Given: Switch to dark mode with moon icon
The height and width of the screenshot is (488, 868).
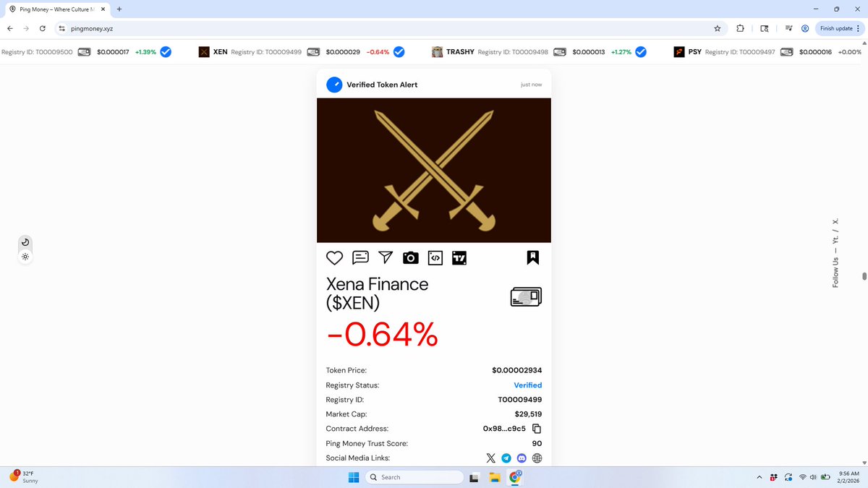Looking at the screenshot, I should [25, 242].
